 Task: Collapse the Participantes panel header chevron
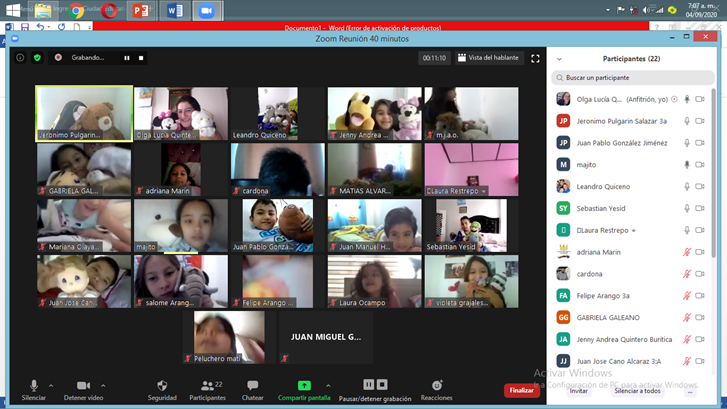[x=559, y=59]
